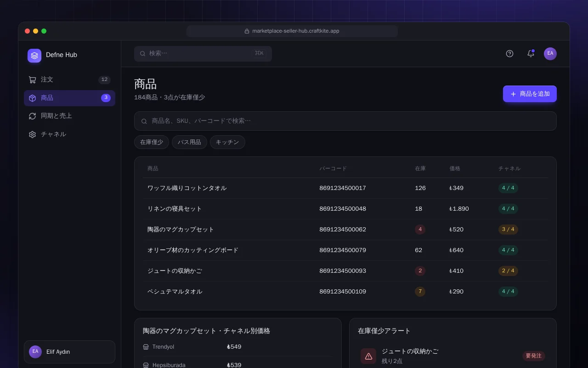Click the チャネル column header

pyautogui.click(x=509, y=169)
